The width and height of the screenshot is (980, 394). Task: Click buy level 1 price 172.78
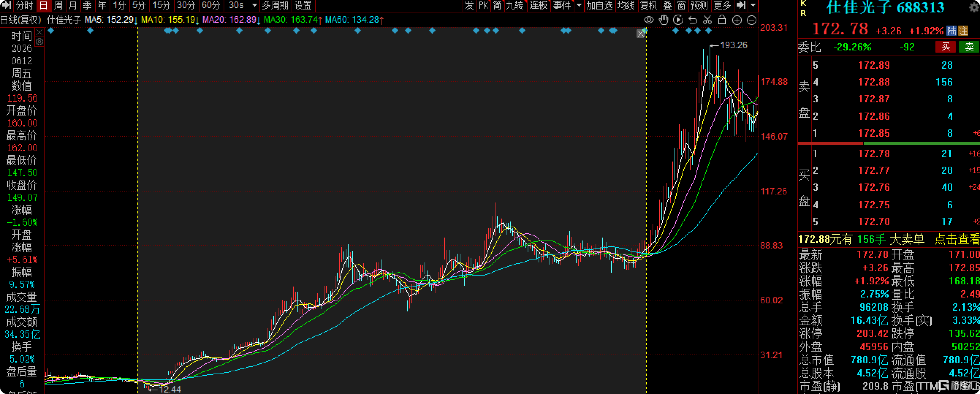(874, 154)
